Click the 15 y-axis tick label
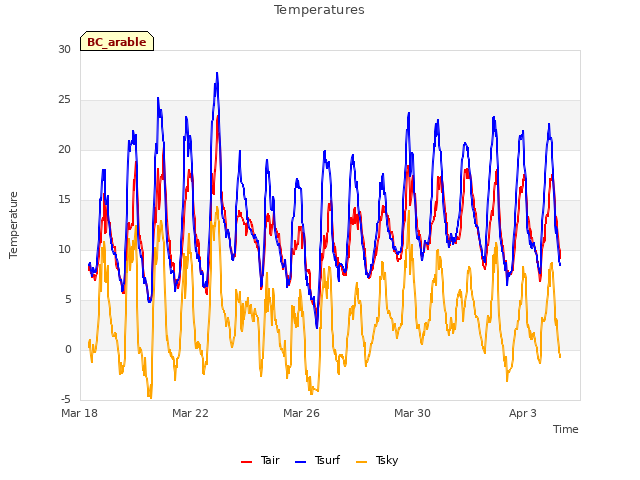This screenshot has height=480, width=640. click(64, 200)
